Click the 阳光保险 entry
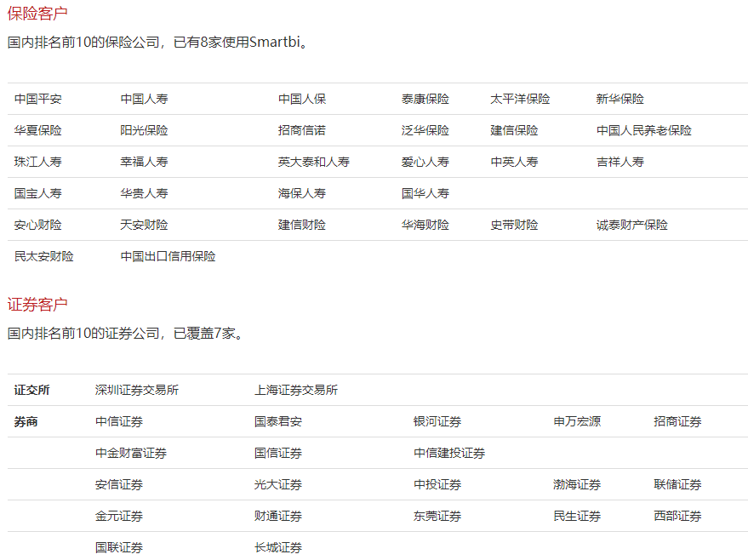 click(x=144, y=130)
